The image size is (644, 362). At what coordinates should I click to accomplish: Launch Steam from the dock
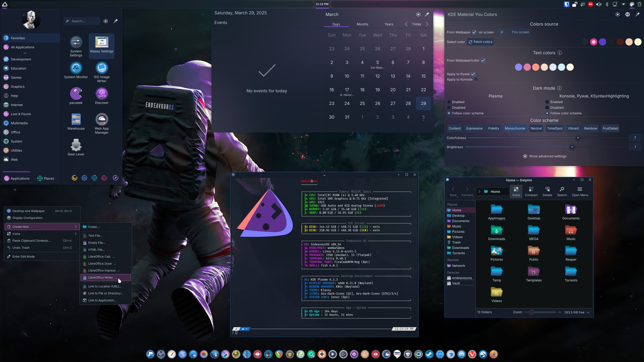(429, 354)
